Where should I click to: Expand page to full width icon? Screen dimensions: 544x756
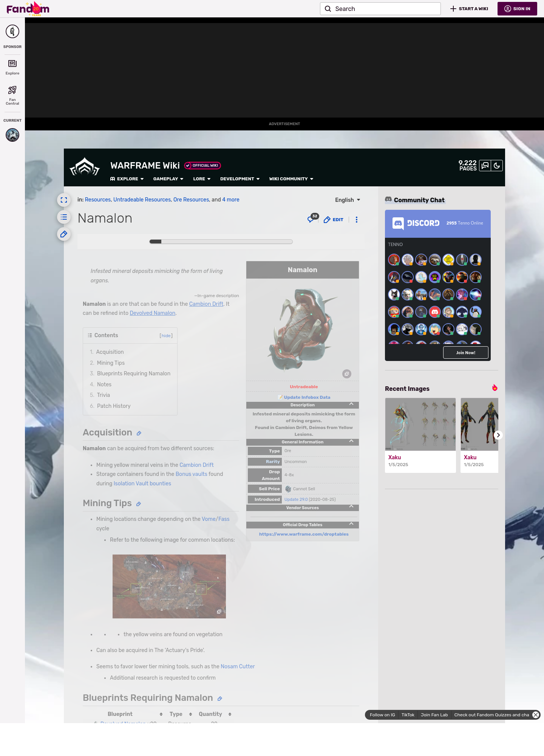tap(64, 200)
